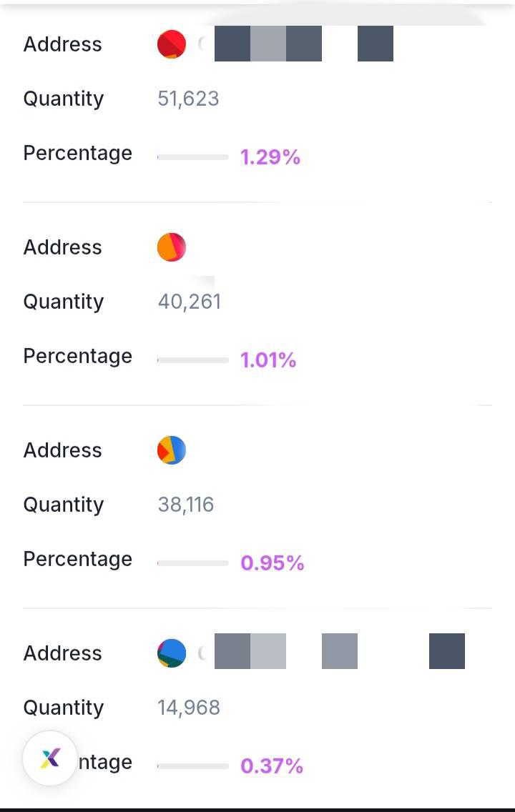Open the redacted address of the 51,623 holder
Screen dimensions: 515x812
[303, 44]
